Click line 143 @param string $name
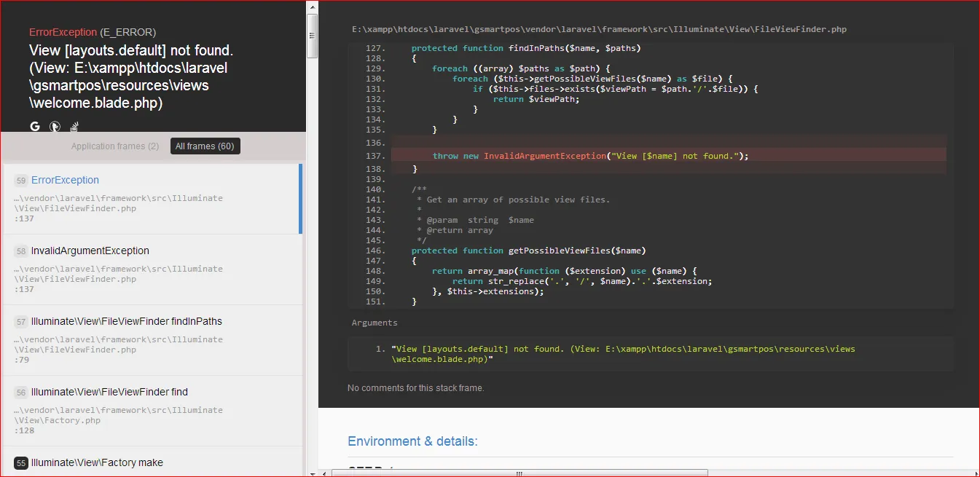This screenshot has height=477, width=980. click(x=475, y=220)
